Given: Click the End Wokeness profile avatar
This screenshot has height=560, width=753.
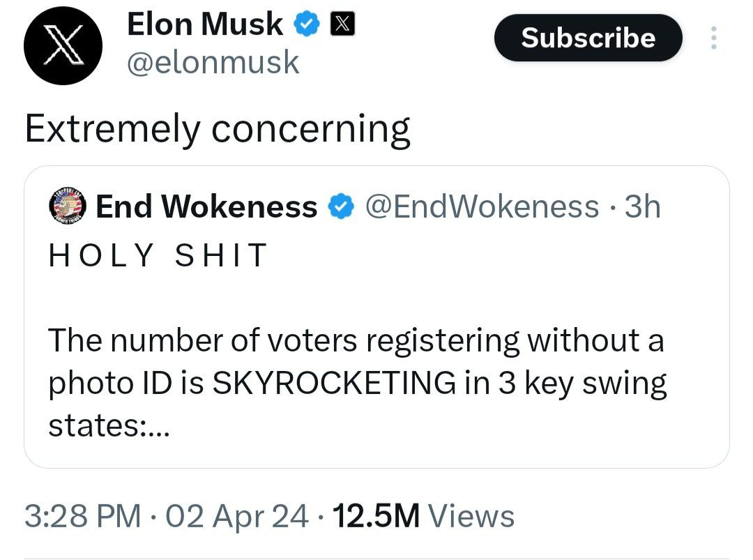Looking at the screenshot, I should tap(67, 206).
